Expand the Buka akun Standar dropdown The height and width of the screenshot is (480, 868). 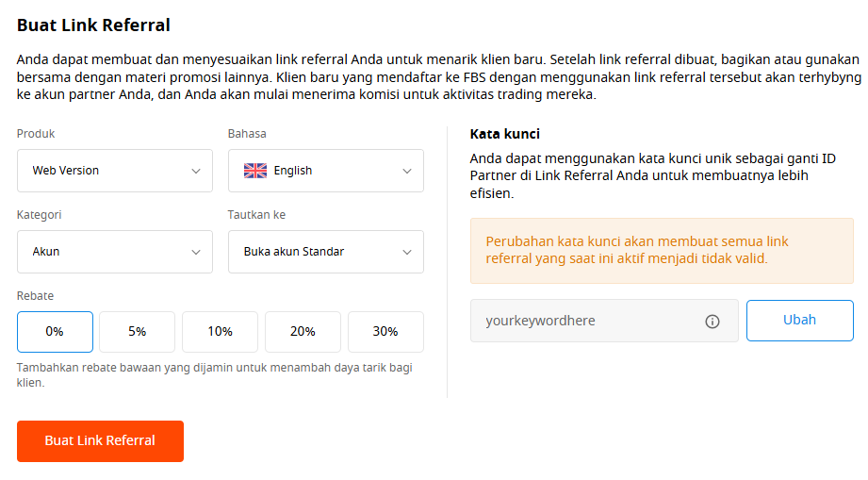click(x=326, y=252)
